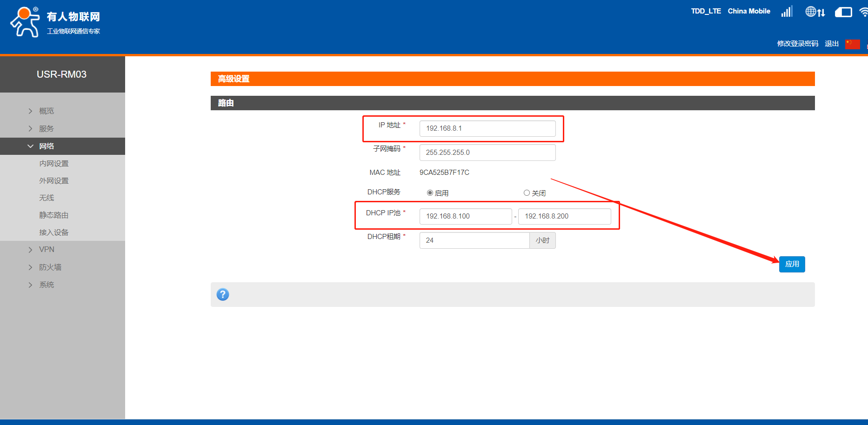
Task: Open the 无线 settings page
Action: point(47,198)
